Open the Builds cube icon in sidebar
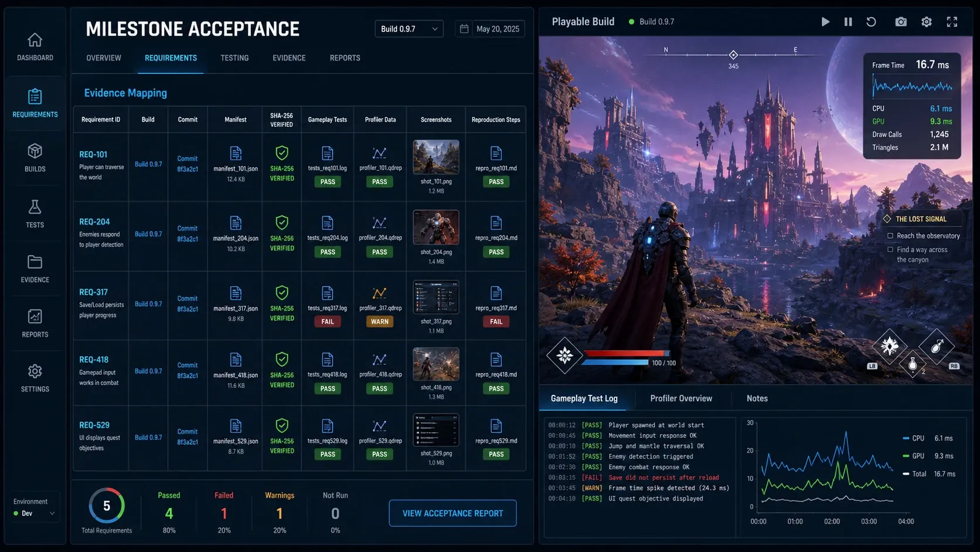 click(35, 151)
